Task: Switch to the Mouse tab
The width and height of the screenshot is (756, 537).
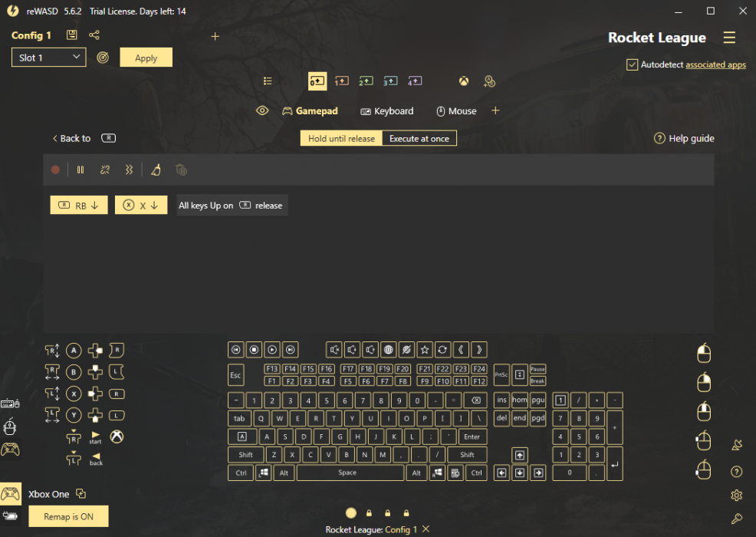Action: point(456,111)
